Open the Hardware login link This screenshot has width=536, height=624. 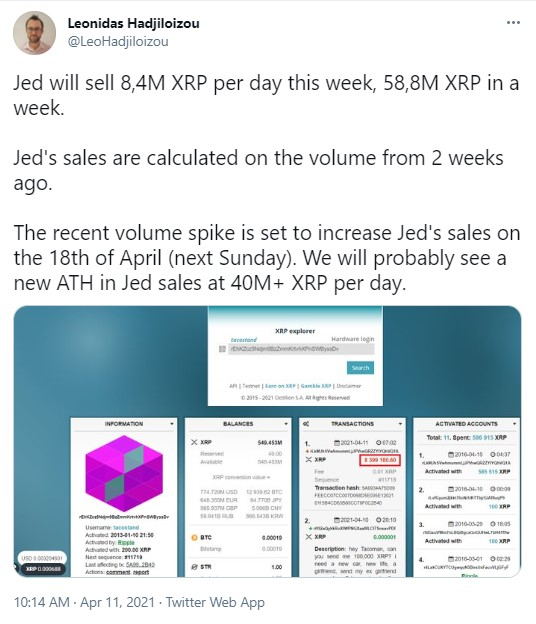point(353,339)
